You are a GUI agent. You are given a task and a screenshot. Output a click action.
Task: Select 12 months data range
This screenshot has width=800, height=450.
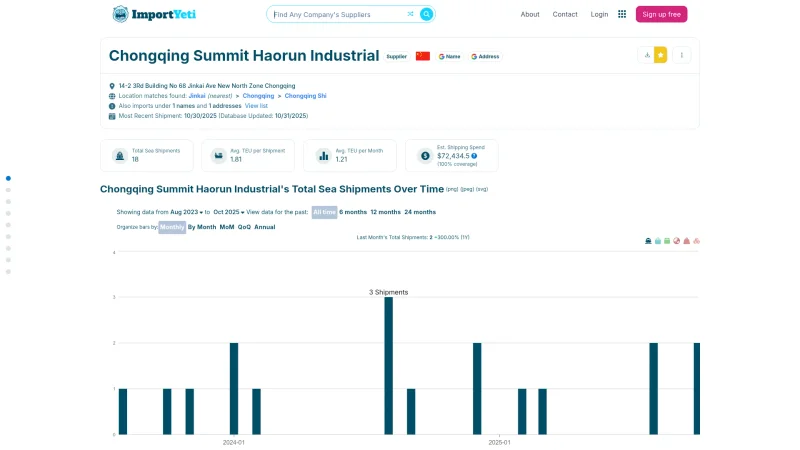386,212
